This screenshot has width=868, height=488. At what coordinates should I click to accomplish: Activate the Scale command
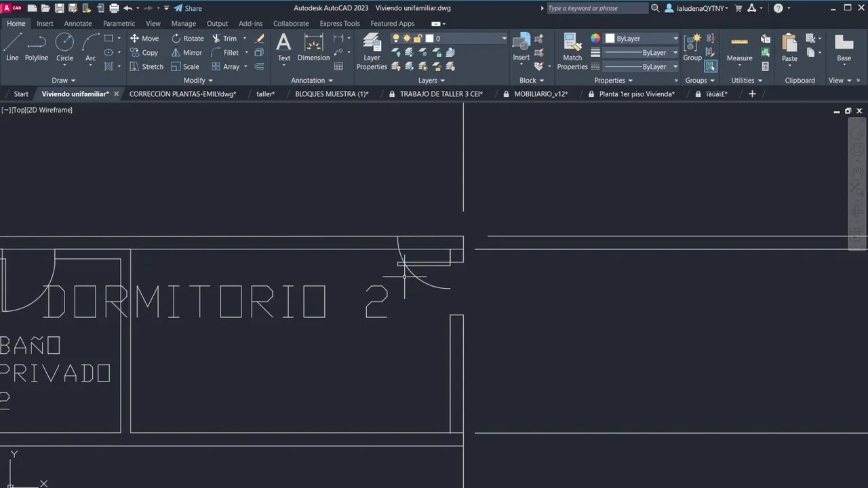185,66
